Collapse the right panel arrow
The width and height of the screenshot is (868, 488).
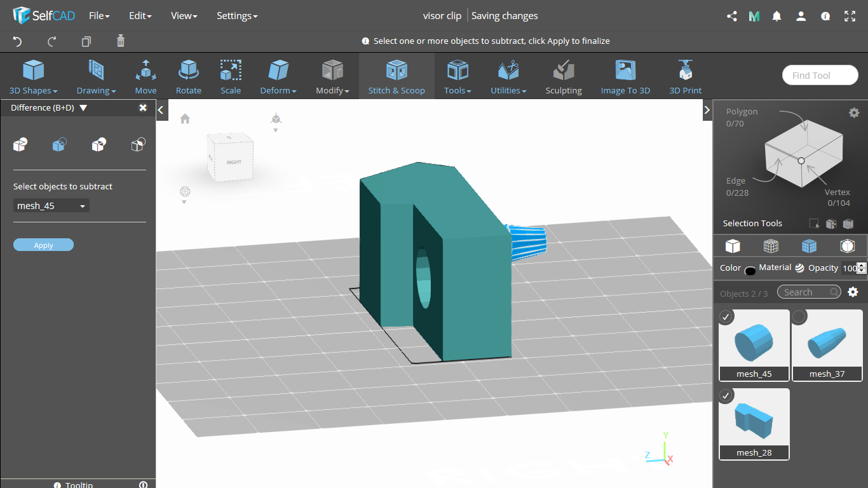707,110
